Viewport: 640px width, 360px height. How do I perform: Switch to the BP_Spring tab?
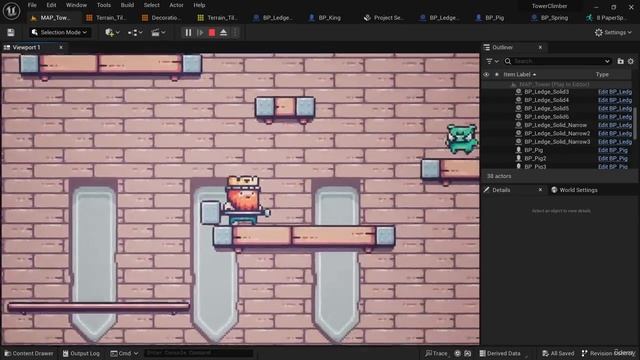[550, 18]
